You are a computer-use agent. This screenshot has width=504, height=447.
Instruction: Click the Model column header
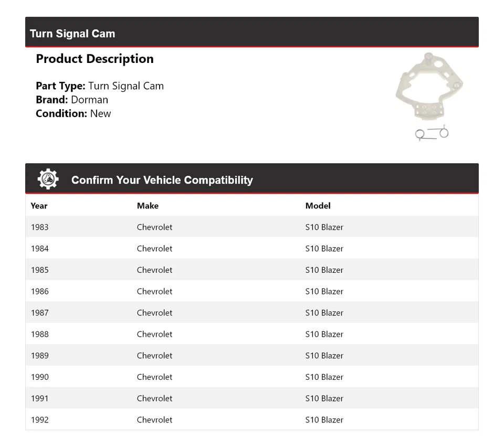click(318, 206)
